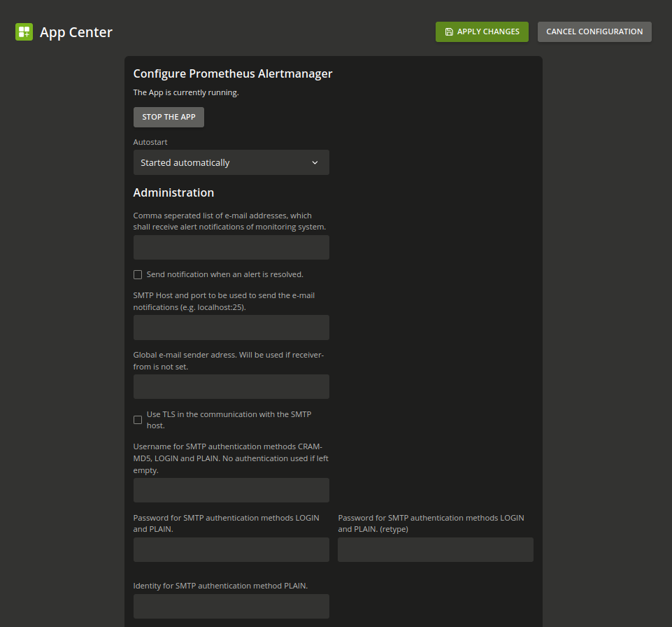Enable notification when alert is resolved
This screenshot has width=672, height=627.
tap(138, 274)
